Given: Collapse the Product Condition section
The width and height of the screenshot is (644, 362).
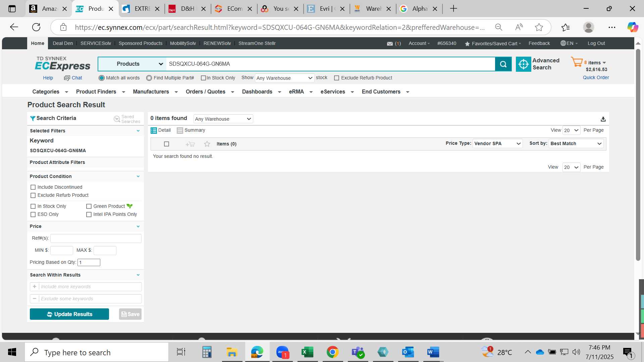Looking at the screenshot, I should [x=138, y=176].
